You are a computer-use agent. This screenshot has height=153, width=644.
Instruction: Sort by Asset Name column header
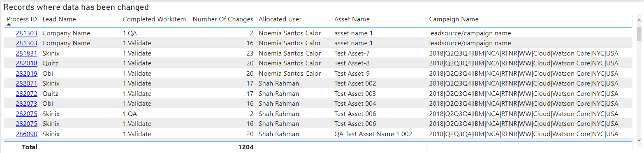click(x=352, y=19)
